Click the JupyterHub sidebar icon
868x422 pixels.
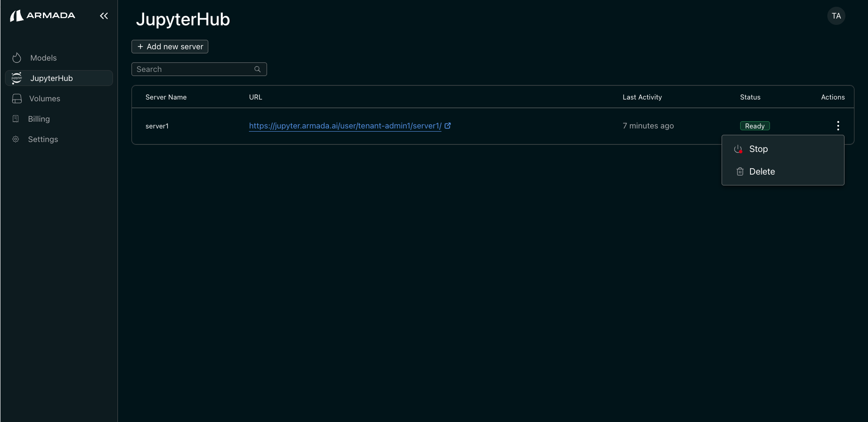(17, 78)
